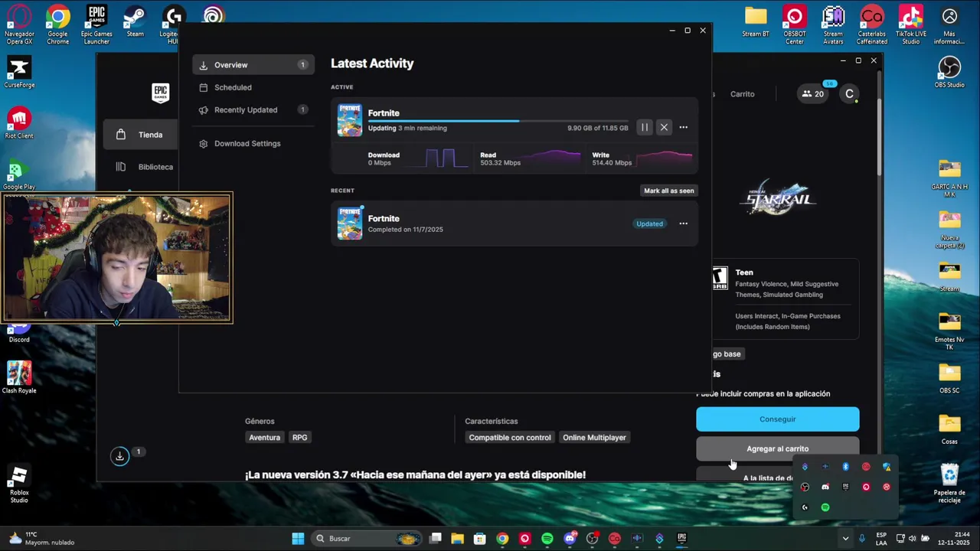Image resolution: width=980 pixels, height=551 pixels.
Task: Click the Updated status badge
Action: [x=649, y=224]
